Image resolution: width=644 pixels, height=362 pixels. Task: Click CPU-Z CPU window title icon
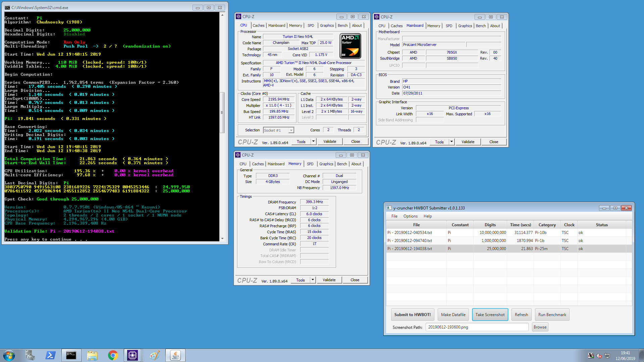[238, 16]
